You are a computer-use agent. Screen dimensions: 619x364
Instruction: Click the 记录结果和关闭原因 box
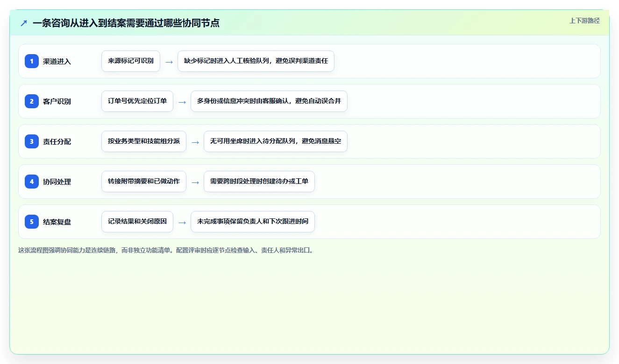click(137, 222)
